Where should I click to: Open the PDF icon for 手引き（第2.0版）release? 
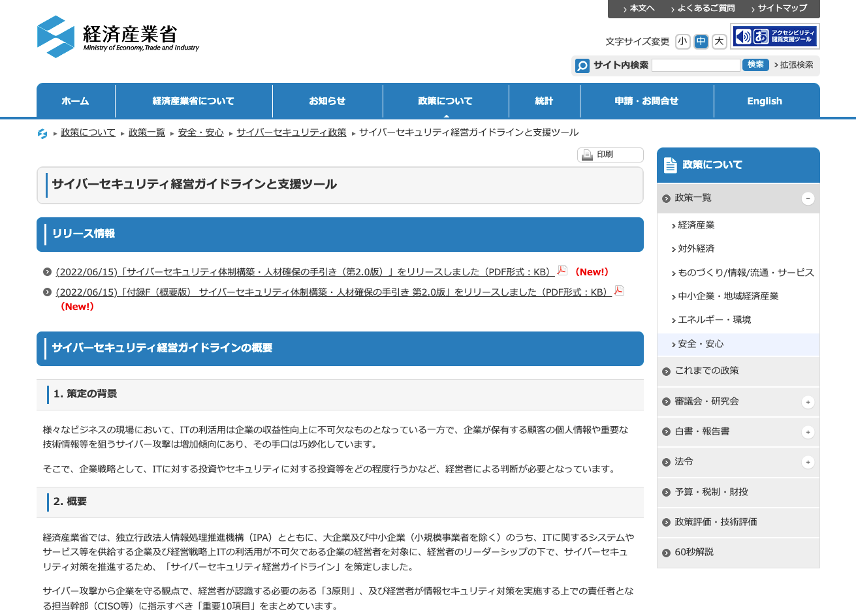point(562,271)
